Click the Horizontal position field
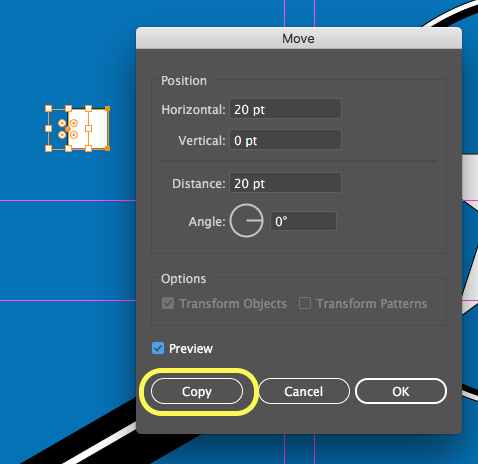The image size is (478, 464). tap(285, 109)
